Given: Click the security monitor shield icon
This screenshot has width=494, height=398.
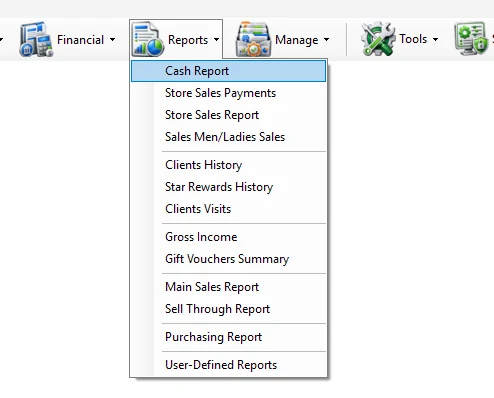Looking at the screenshot, I should [471, 39].
